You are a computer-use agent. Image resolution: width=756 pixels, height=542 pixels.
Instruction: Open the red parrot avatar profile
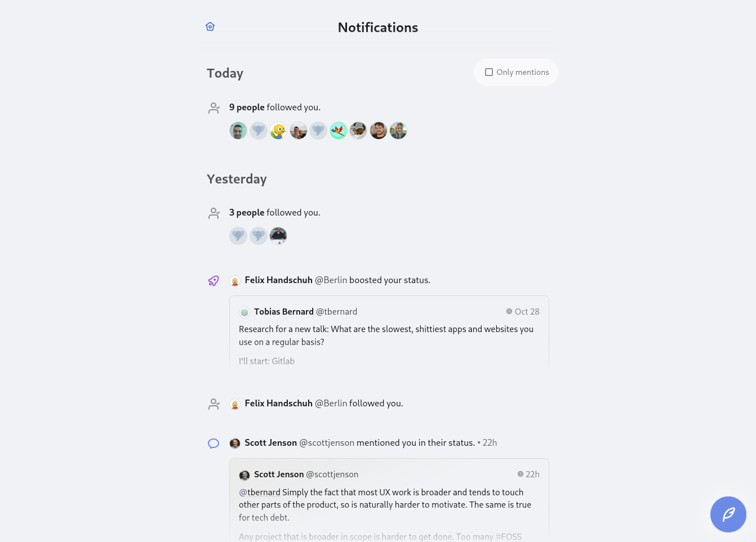(x=339, y=131)
